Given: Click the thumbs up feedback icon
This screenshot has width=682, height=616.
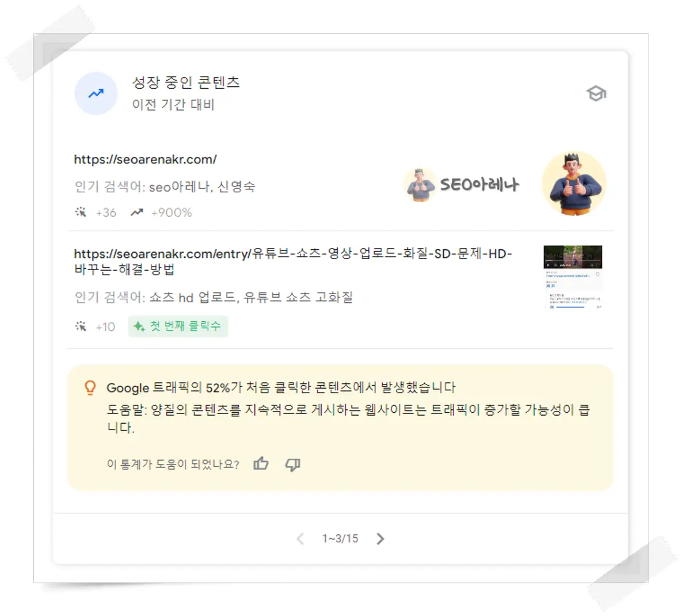Looking at the screenshot, I should click(x=261, y=464).
